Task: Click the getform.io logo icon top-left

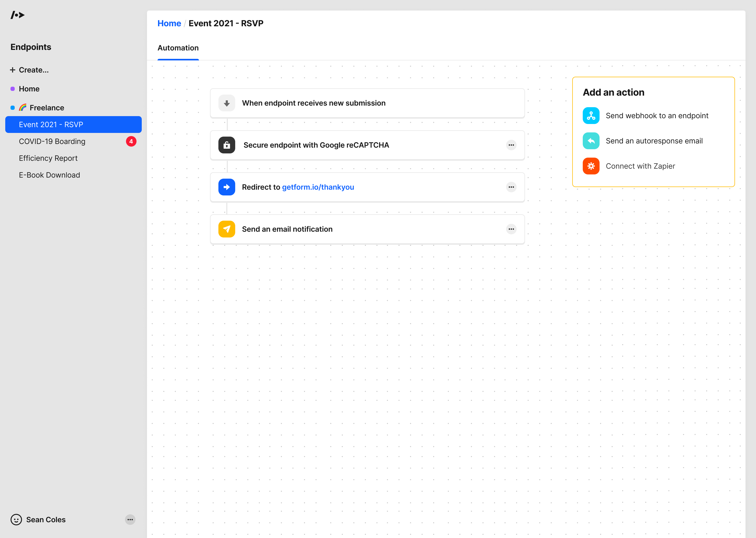Action: (17, 14)
